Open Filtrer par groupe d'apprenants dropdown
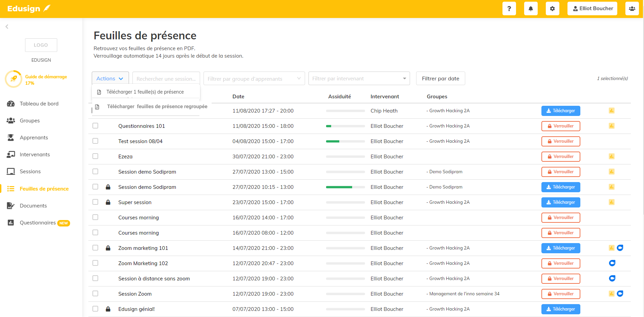This screenshot has width=644, height=317. [254, 78]
